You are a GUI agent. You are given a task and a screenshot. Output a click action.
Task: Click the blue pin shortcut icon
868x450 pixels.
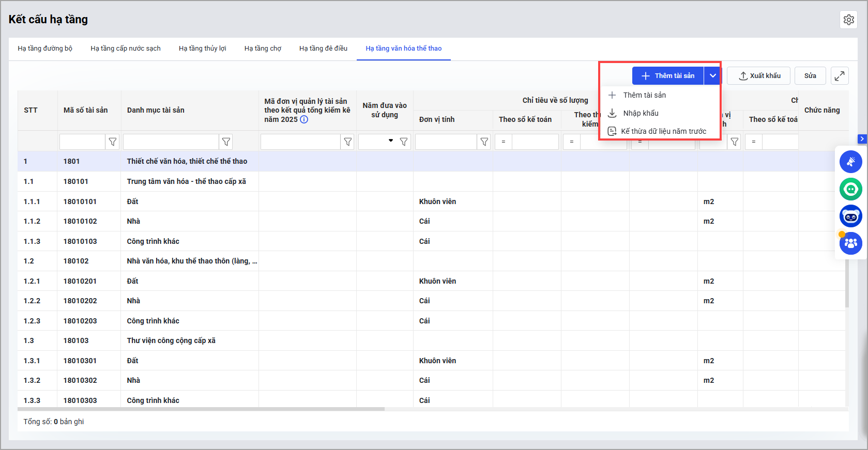[850, 162]
